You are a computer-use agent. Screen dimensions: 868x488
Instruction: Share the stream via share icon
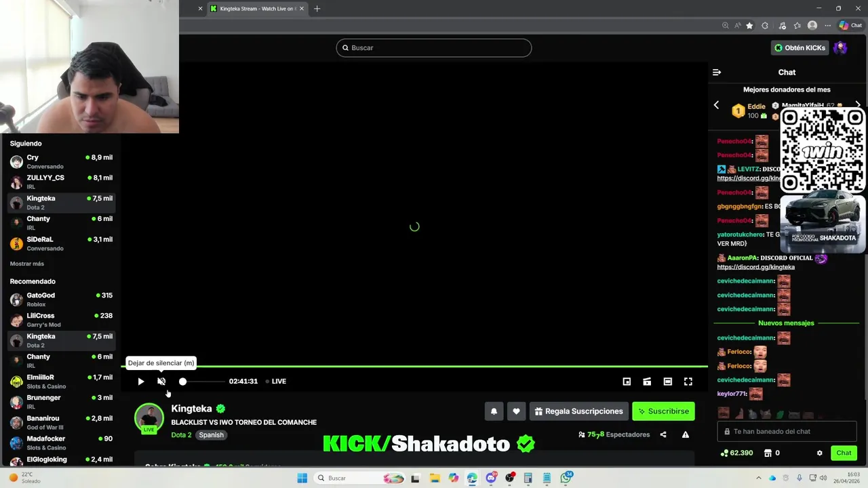coord(663,434)
